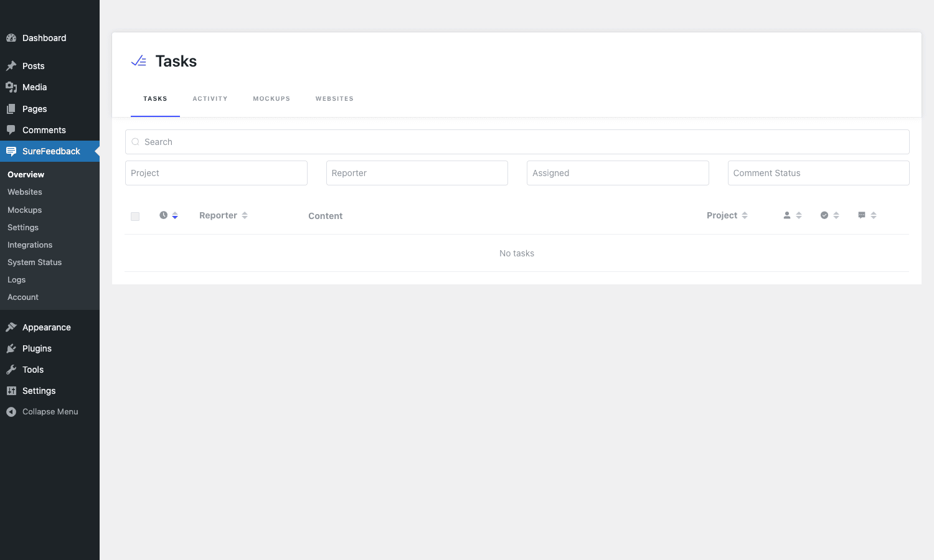Click the Content column header

326,216
